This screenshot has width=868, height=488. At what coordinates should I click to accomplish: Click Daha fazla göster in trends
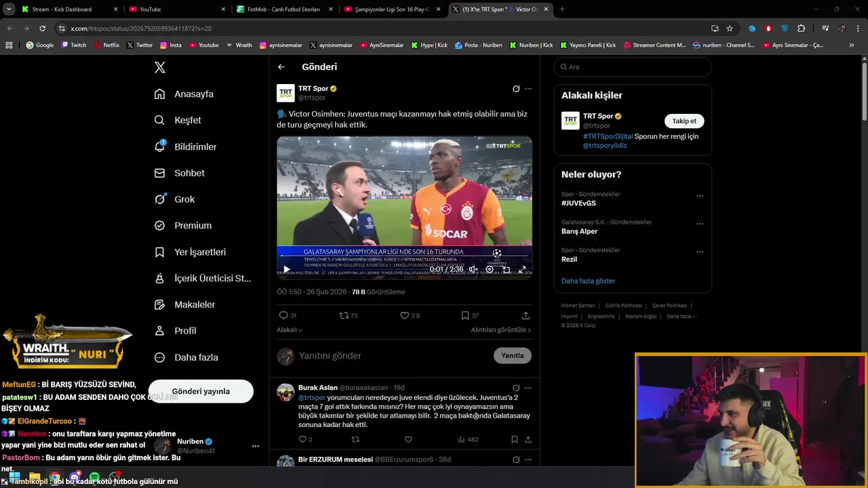click(588, 281)
